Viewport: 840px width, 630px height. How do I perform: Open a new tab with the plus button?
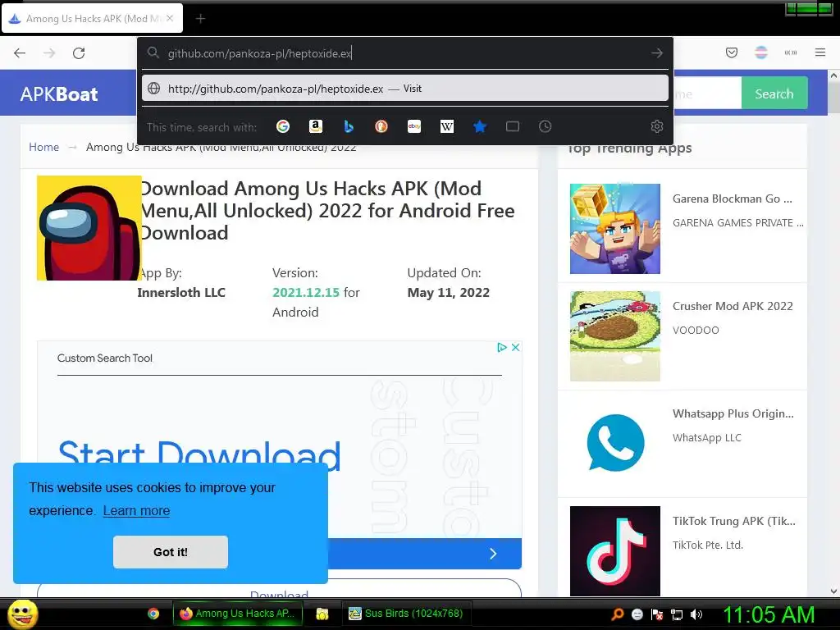(200, 19)
